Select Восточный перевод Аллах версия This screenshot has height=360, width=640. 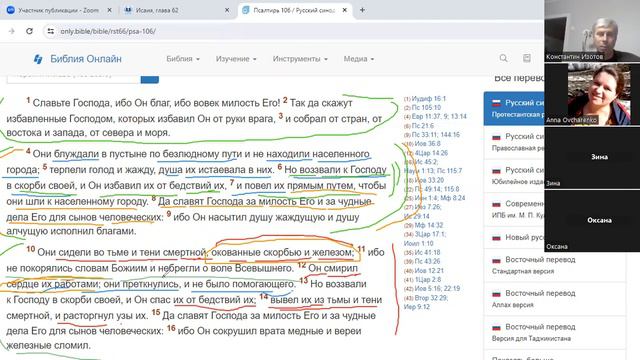coord(554,298)
